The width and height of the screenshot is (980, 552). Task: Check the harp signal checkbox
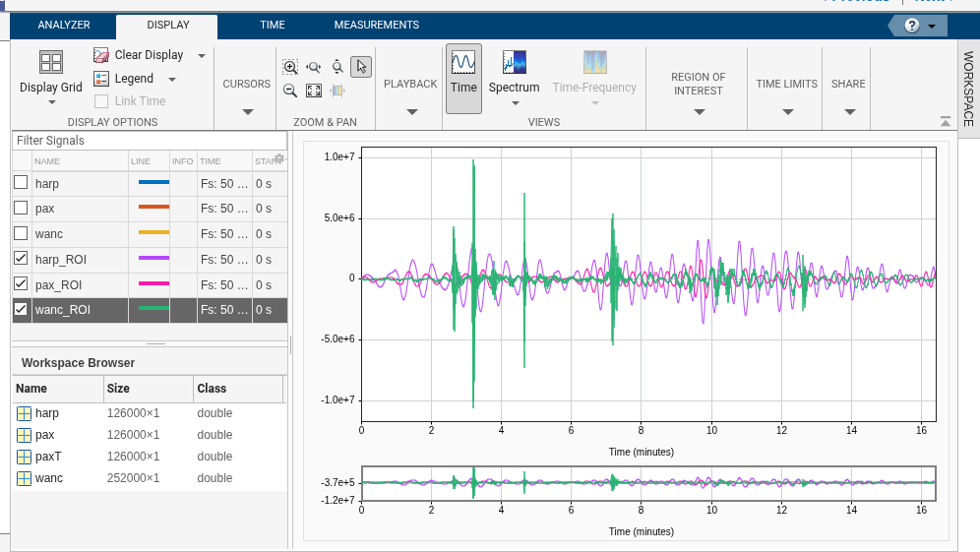(21, 182)
